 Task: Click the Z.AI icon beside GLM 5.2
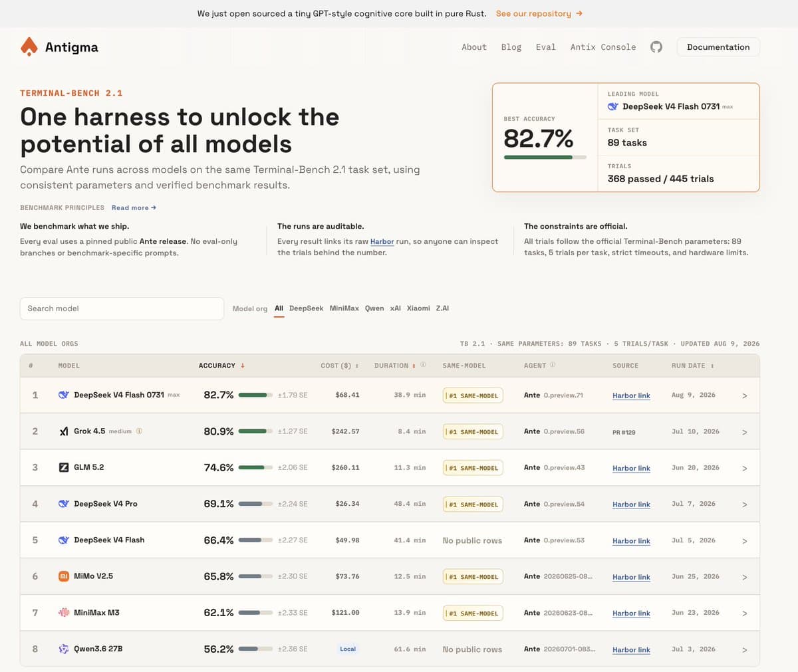pyautogui.click(x=64, y=467)
